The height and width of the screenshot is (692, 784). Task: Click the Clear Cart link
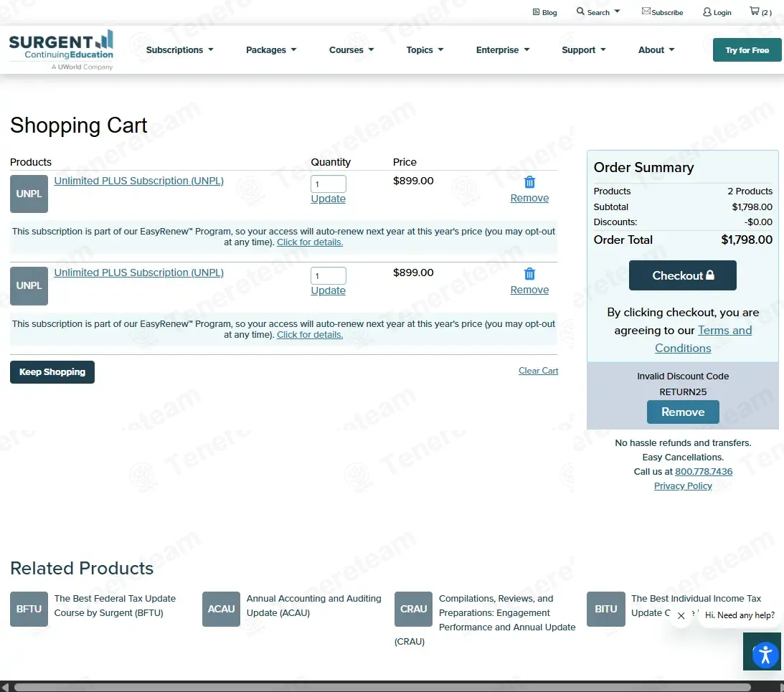coord(539,371)
